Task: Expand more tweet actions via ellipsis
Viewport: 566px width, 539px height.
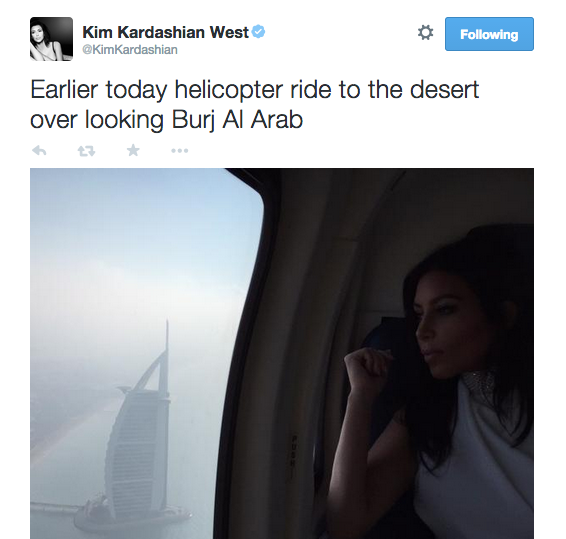Action: 180,151
